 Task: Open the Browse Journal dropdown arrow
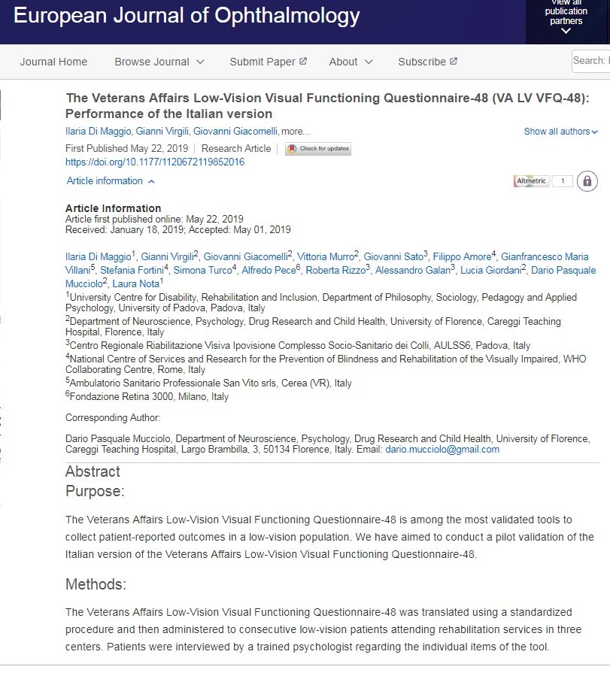(201, 62)
